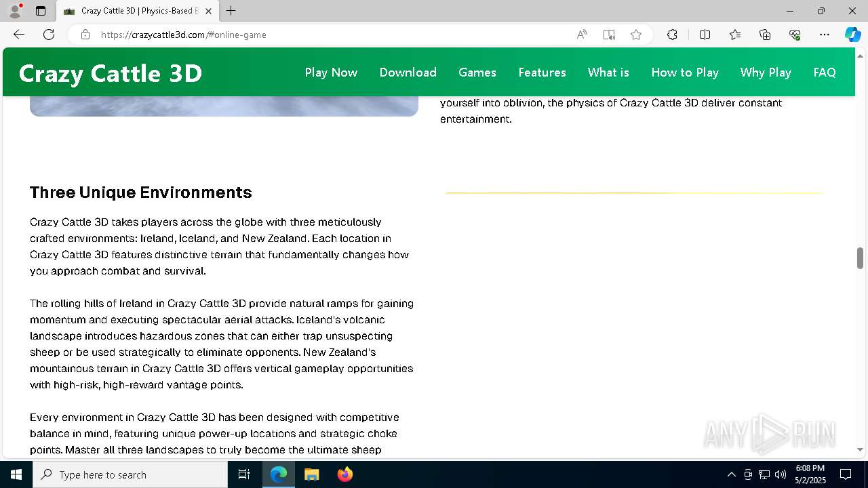Click the vertical page scrollbar thumb
The height and width of the screenshot is (488, 868).
point(860,258)
